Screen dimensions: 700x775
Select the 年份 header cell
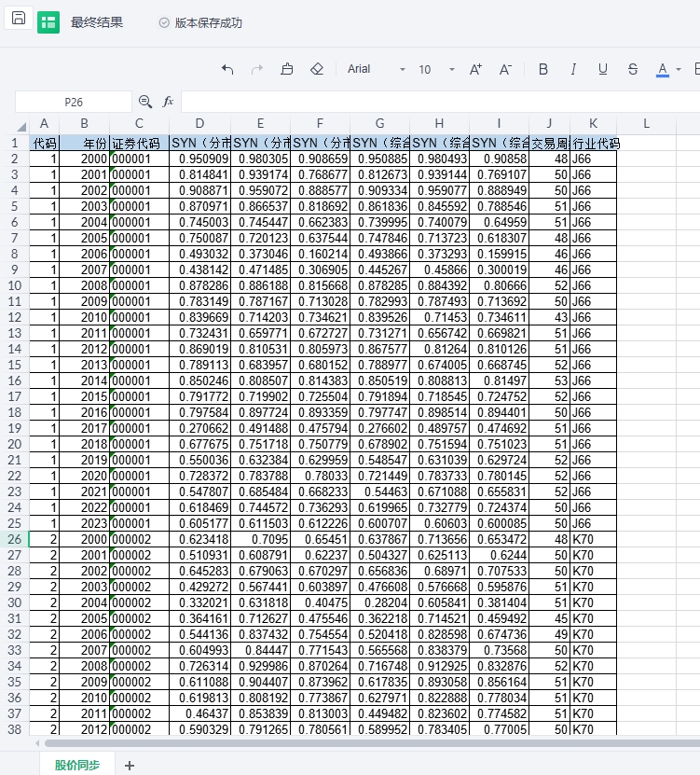pos(85,144)
